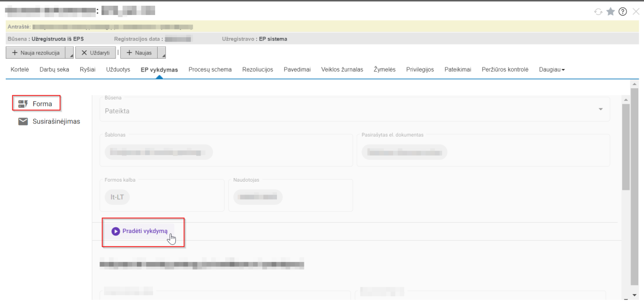Image resolution: width=644 pixels, height=302 pixels.
Task: Go to the Privilegijos tab
Action: 419,70
